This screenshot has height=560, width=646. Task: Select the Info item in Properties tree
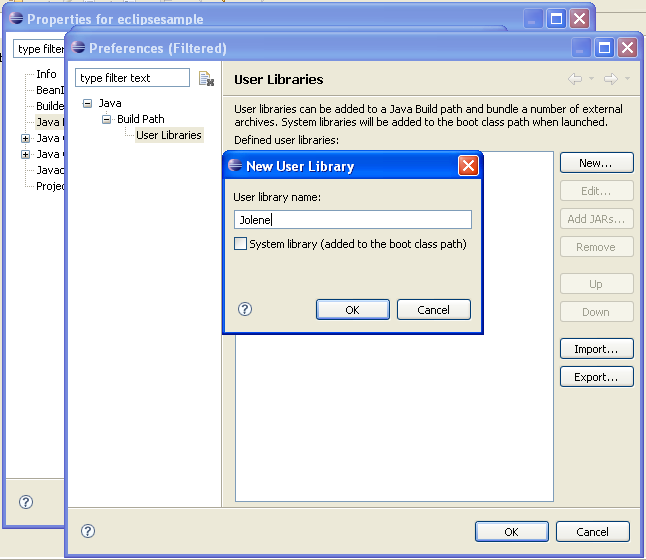tap(46, 74)
